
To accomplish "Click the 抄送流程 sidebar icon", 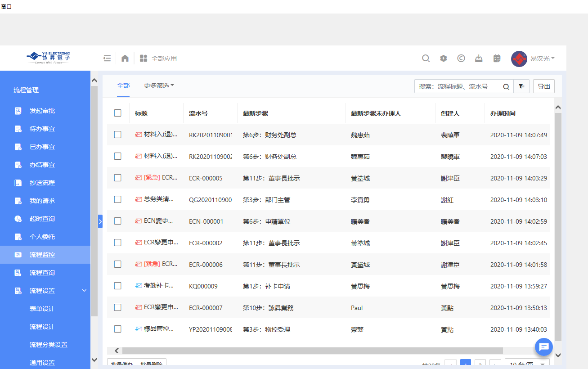I will tap(18, 183).
